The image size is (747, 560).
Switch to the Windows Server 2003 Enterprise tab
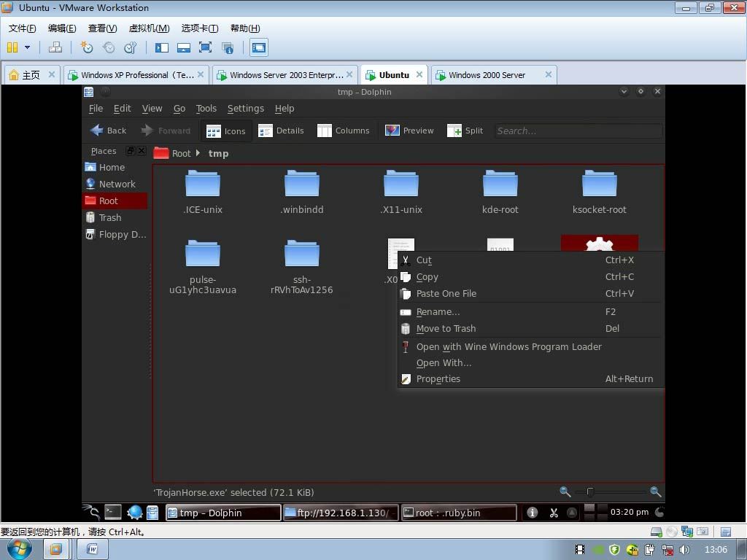[286, 75]
